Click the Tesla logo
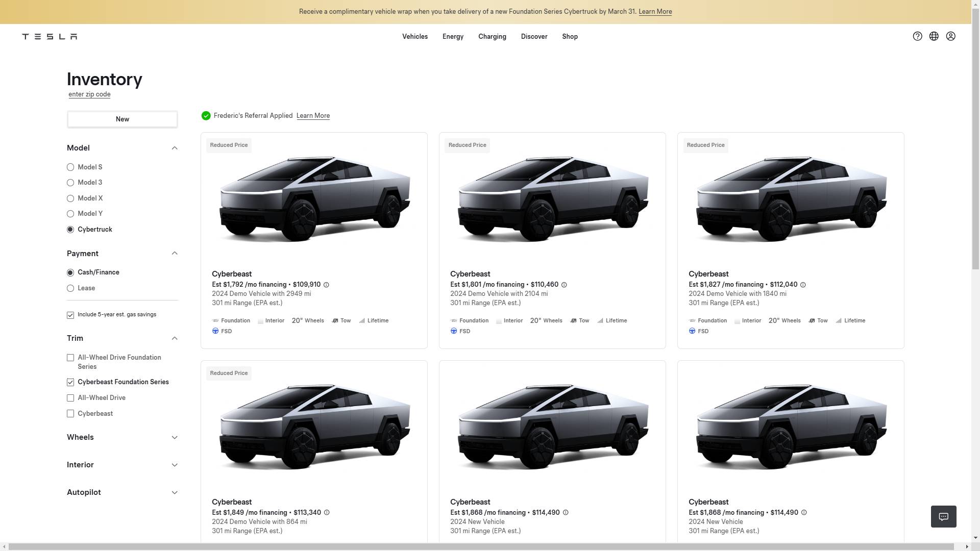This screenshot has height=551, width=980. tap(50, 36)
